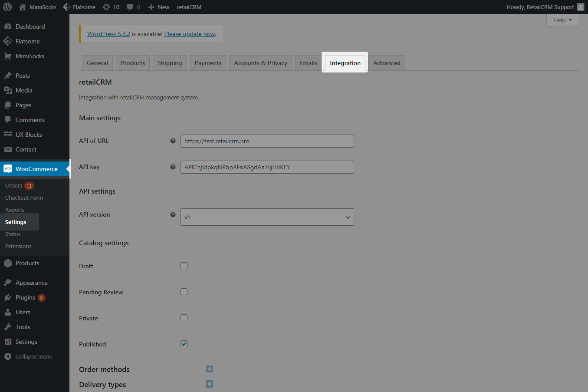
Task: Open Flatsome theme icon in admin bar
Action: point(67,7)
